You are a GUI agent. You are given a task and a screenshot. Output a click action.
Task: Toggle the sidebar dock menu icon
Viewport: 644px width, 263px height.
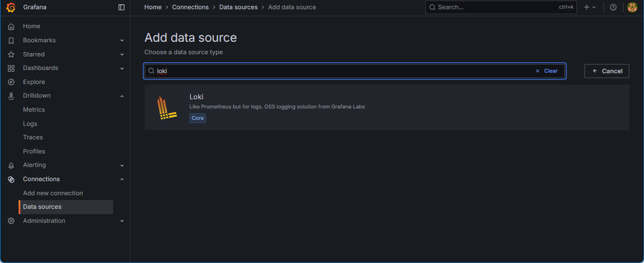121,7
